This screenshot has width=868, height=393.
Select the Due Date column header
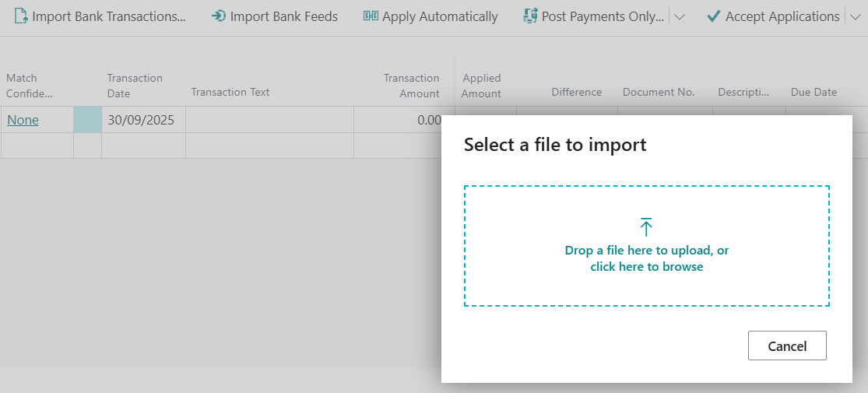pos(814,92)
